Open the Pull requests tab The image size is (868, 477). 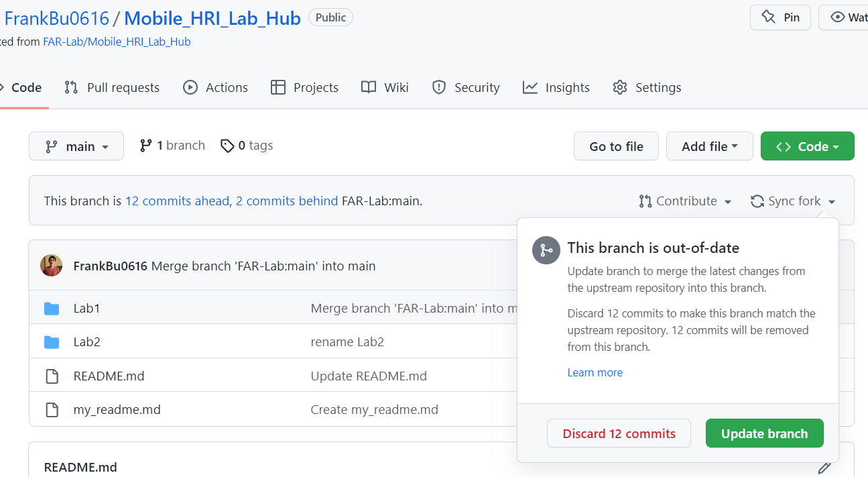pos(112,87)
